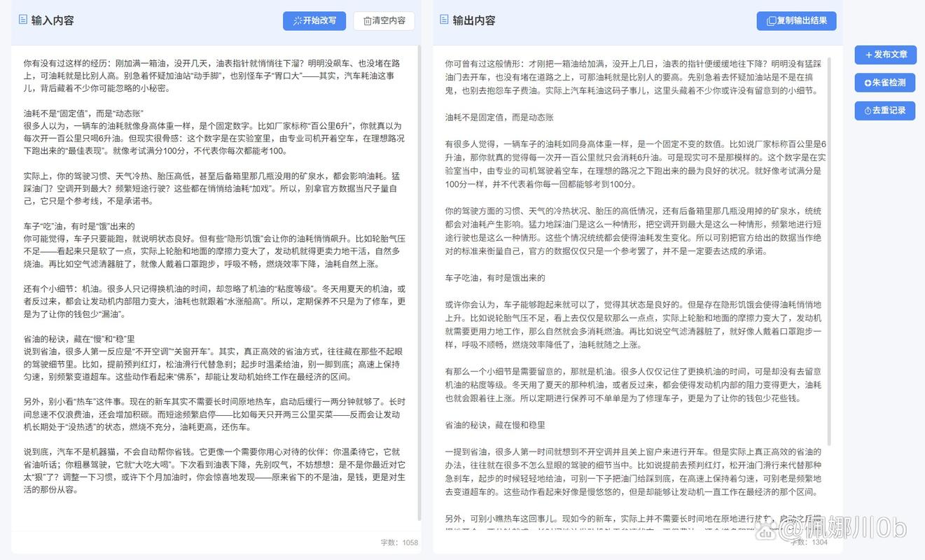Image resolution: width=925 pixels, height=560 pixels.
Task: Click the 输出内容 panel title
Action: tap(474, 20)
